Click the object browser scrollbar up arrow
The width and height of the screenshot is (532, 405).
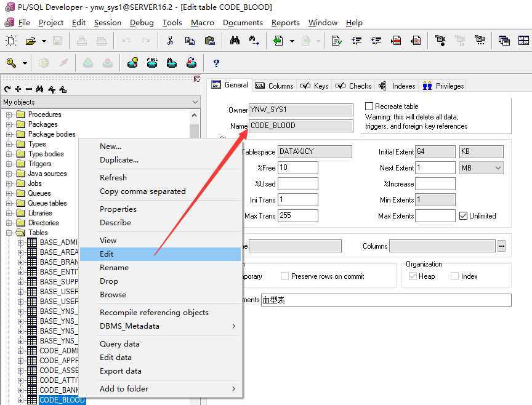click(195, 115)
